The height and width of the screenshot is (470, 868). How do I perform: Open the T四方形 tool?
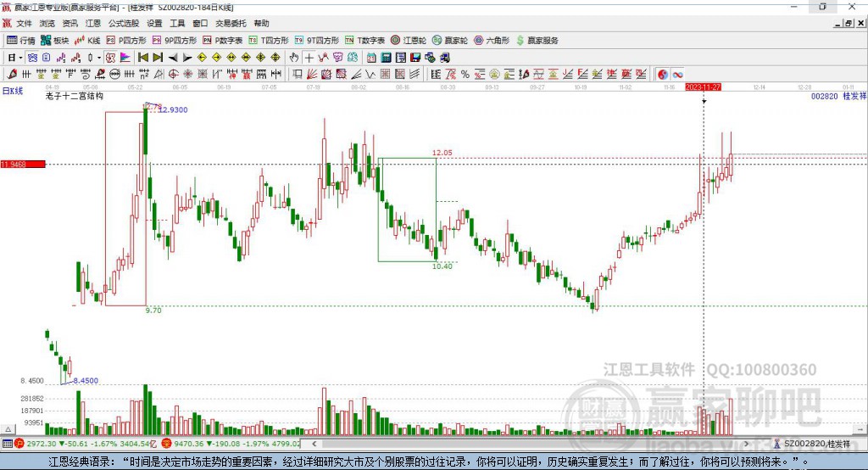pos(269,41)
